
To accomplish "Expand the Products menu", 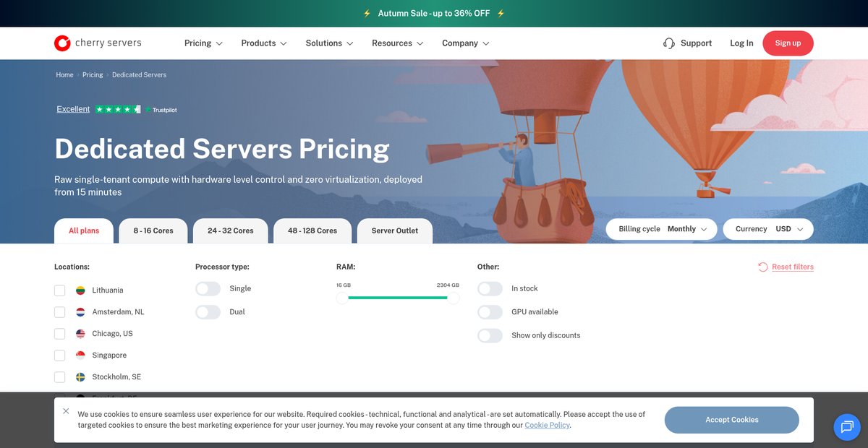I will 264,43.
